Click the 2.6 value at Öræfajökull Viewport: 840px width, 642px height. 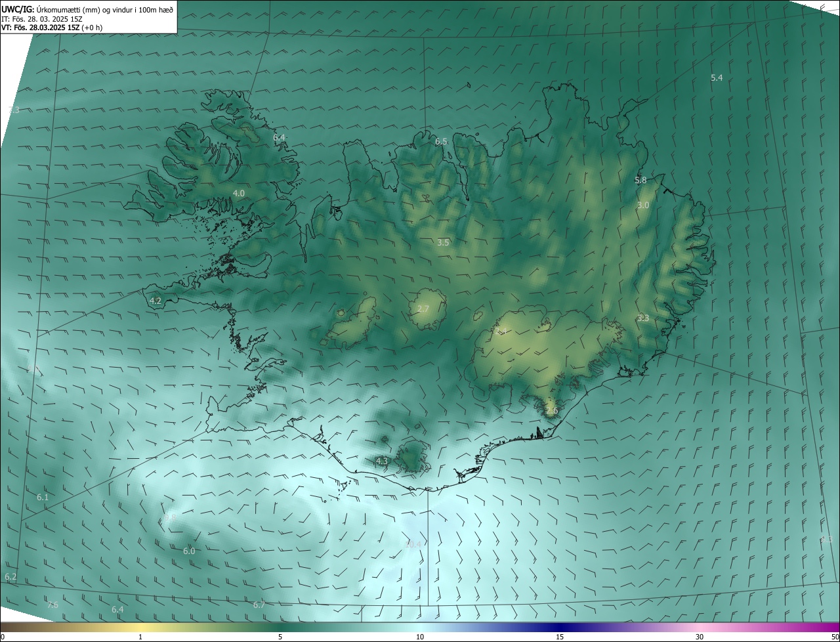click(x=552, y=412)
